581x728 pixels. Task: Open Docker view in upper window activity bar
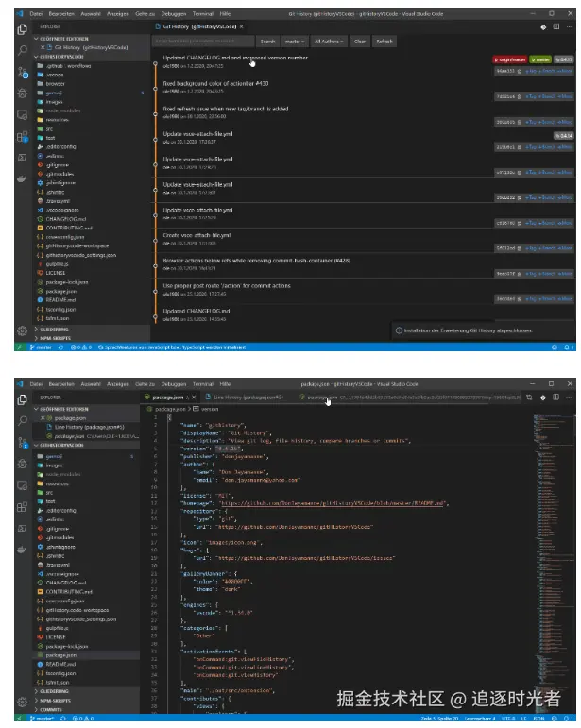click(x=22, y=178)
